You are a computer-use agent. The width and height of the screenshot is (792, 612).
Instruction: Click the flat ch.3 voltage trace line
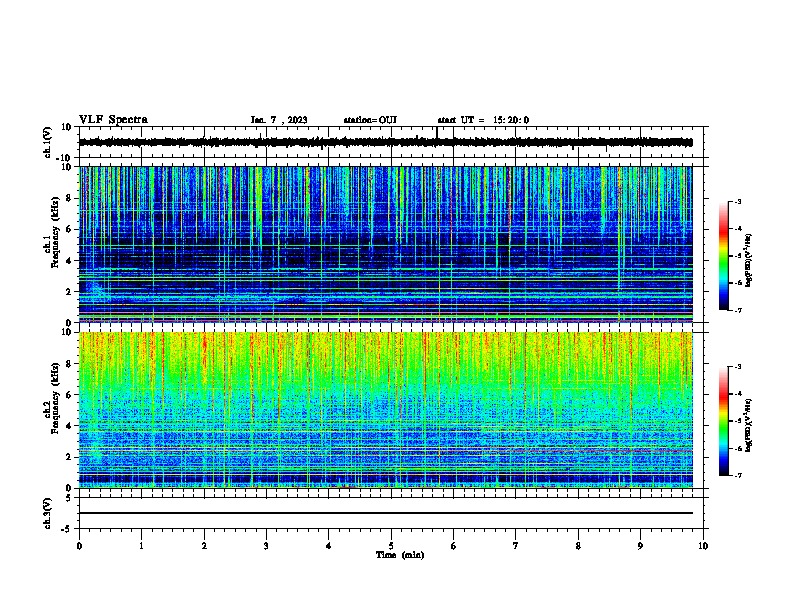(385, 513)
